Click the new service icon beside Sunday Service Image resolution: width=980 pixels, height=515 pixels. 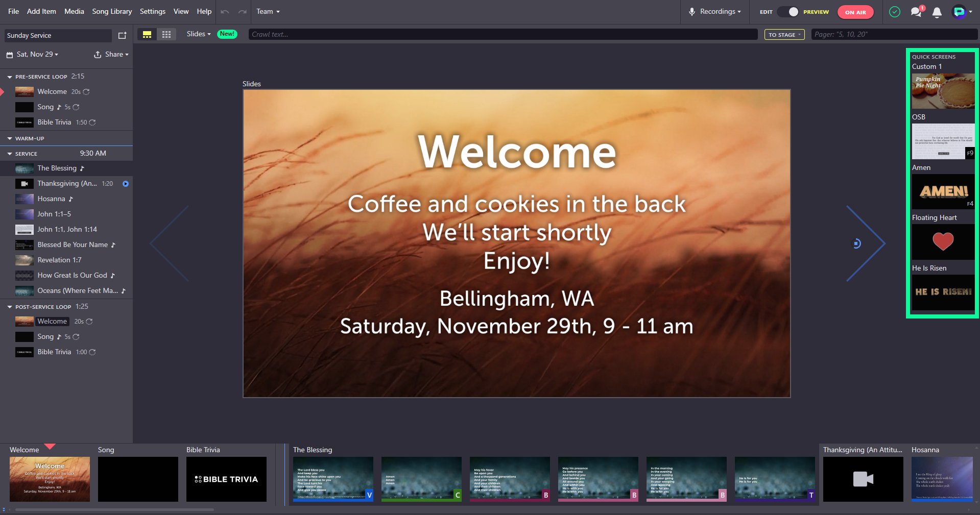[122, 35]
